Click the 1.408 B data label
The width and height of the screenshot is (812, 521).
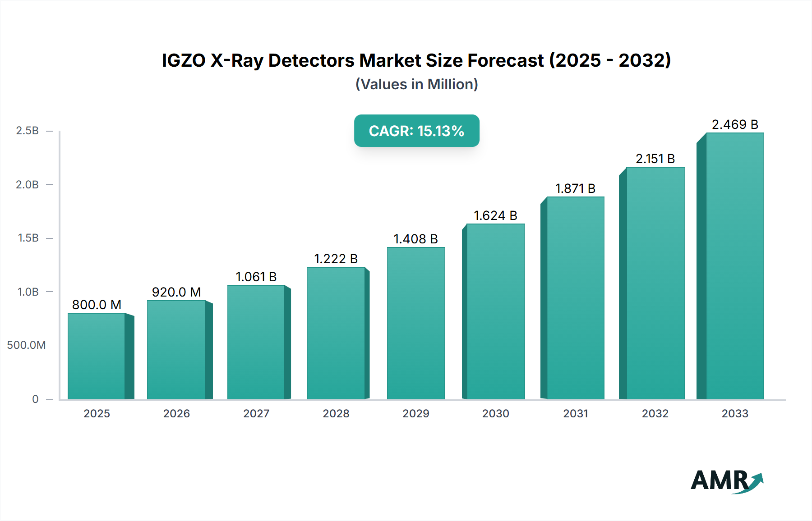coord(415,239)
